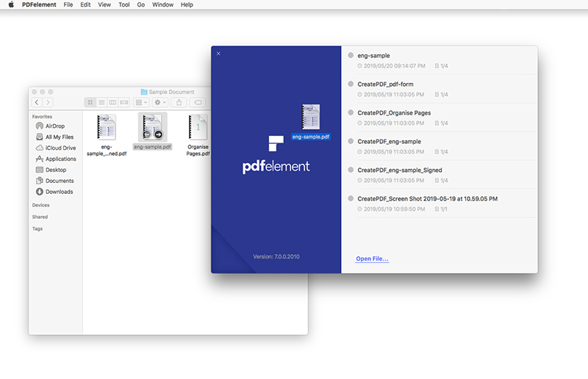Open the Tool menu
The height and width of the screenshot is (379, 588).
[x=124, y=4]
